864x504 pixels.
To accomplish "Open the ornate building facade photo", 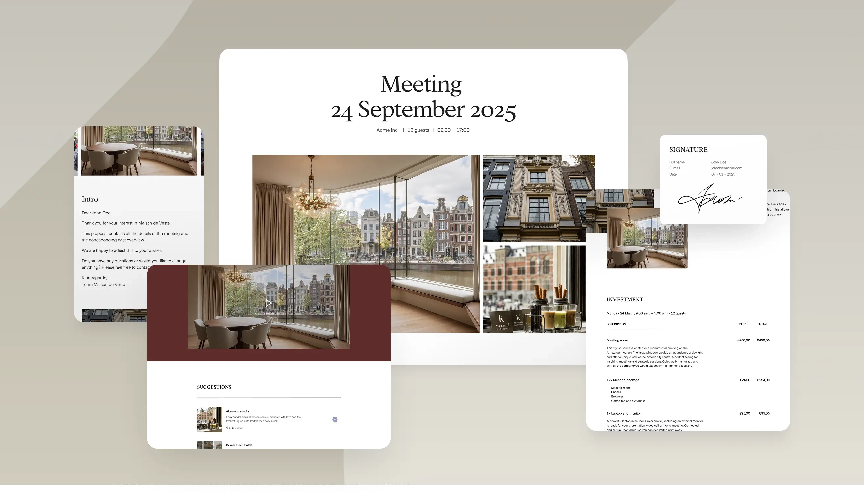I will (538, 198).
